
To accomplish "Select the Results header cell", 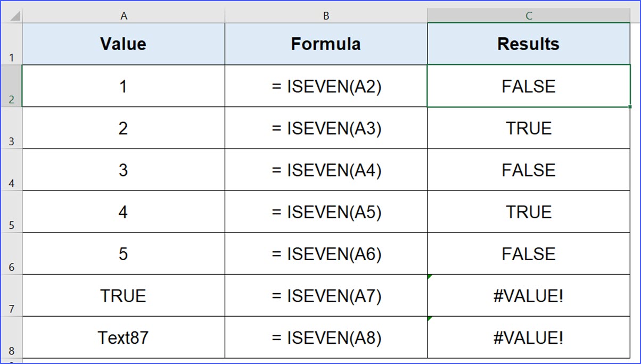I will 528,44.
